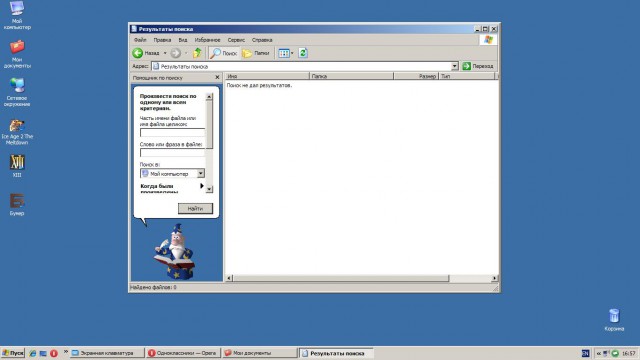Open the Пуск start menu
Screen dimensions: 640x360
pyautogui.click(x=13, y=353)
